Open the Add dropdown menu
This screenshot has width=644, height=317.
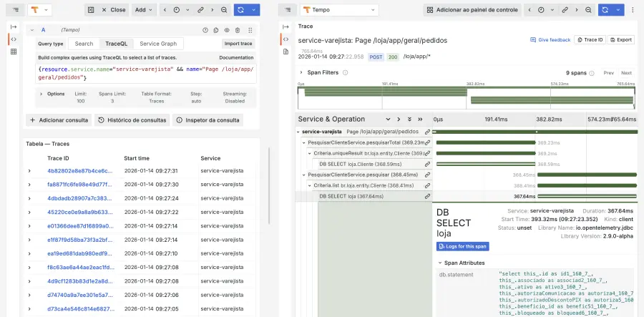(144, 10)
